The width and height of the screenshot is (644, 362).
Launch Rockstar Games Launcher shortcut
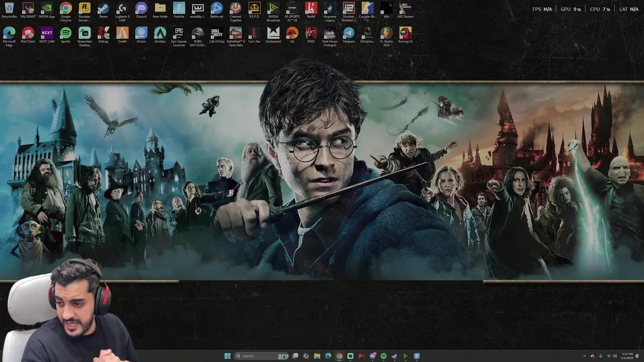point(85,12)
